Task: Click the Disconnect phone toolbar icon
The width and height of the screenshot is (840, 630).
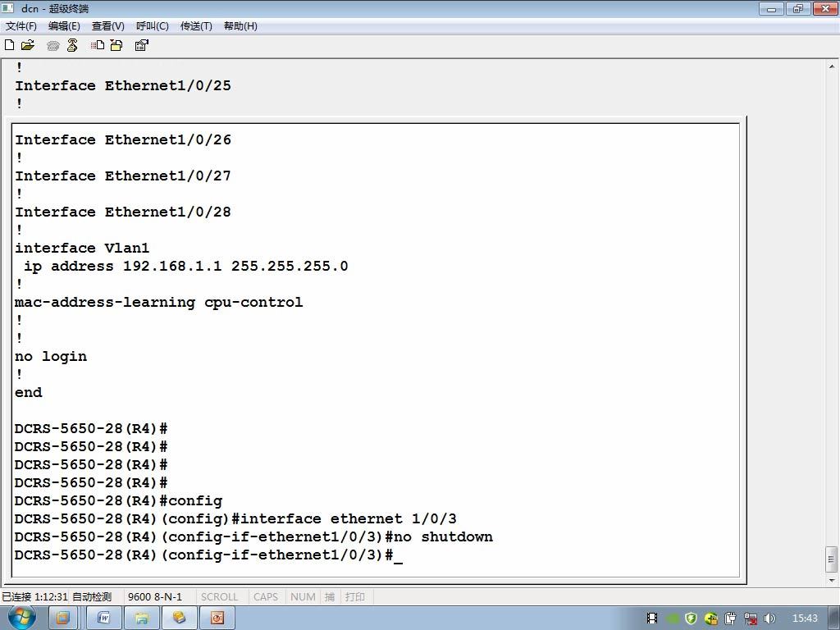Action: tap(72, 46)
